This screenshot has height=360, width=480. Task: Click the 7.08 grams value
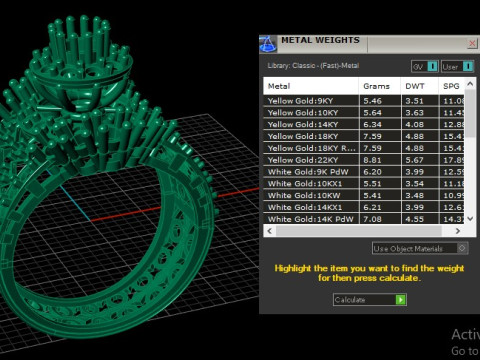point(372,219)
